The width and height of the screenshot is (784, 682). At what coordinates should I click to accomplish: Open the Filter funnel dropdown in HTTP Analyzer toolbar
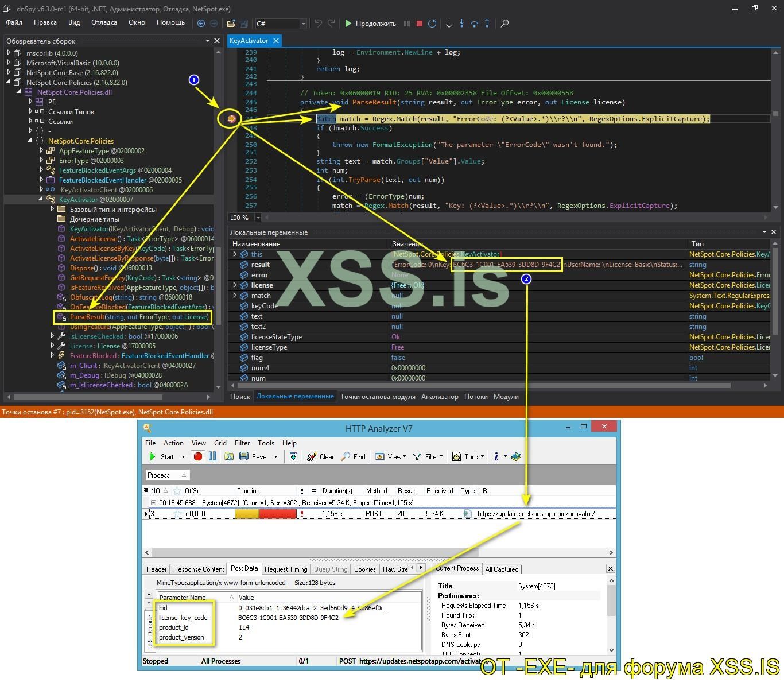(x=428, y=456)
